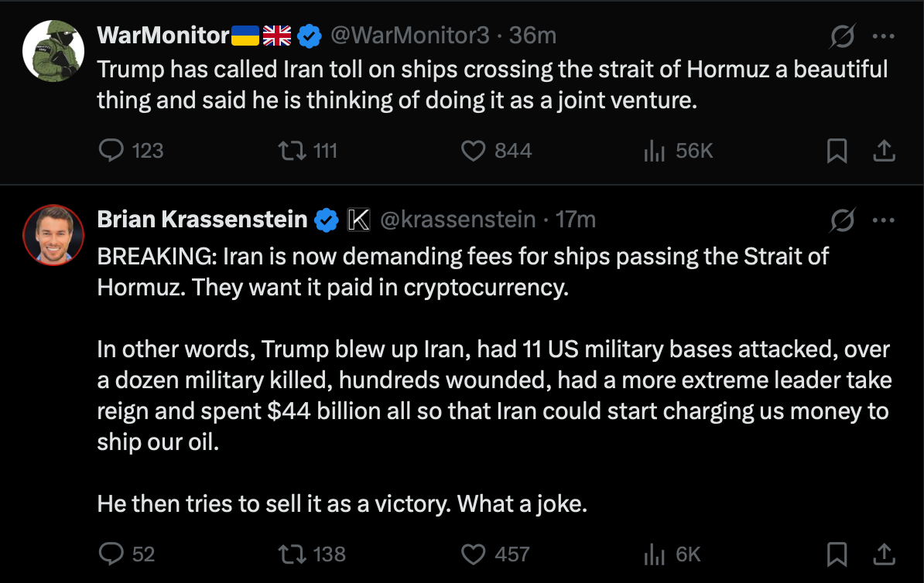Open more options on Krassenstein's tweet
Image resolution: width=924 pixels, height=583 pixels.
[x=883, y=220]
